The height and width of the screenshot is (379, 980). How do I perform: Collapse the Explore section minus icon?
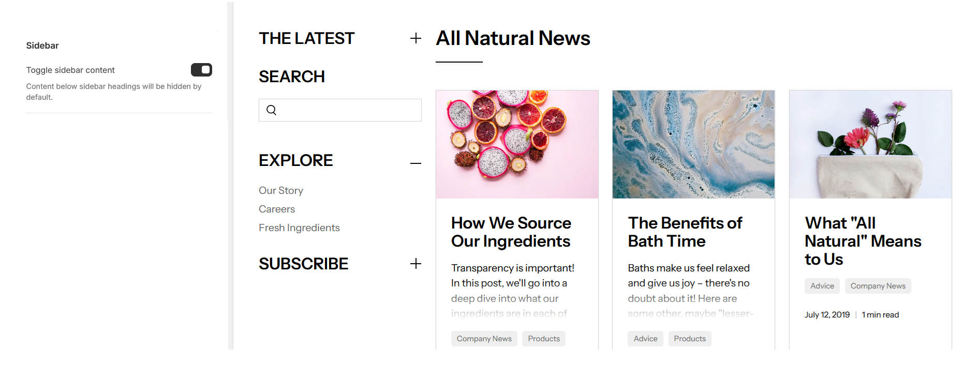pos(415,163)
